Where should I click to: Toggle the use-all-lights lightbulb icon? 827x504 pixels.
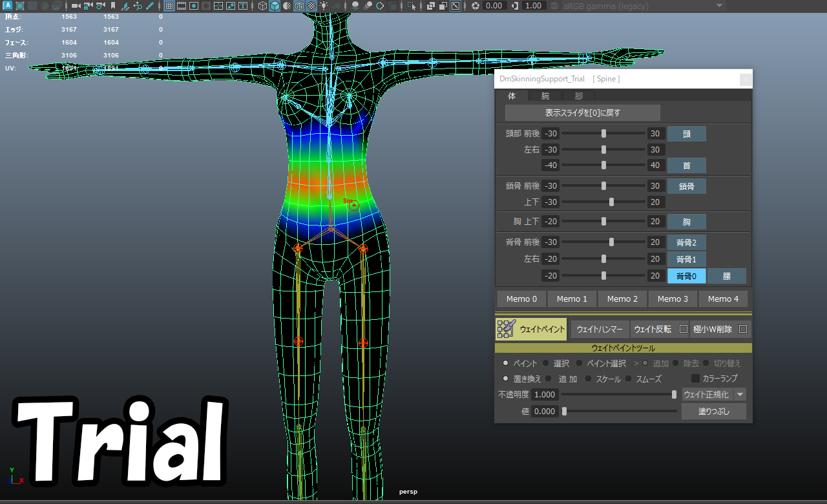[x=324, y=6]
